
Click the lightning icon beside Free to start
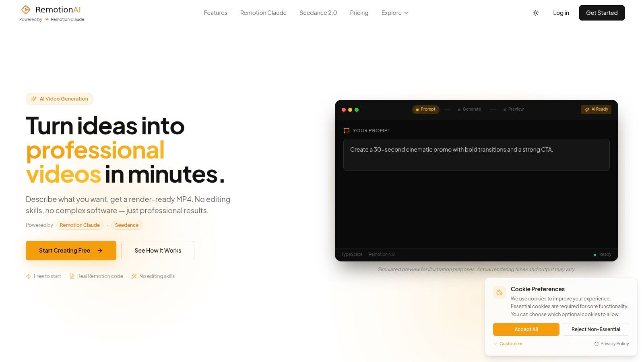(x=29, y=276)
